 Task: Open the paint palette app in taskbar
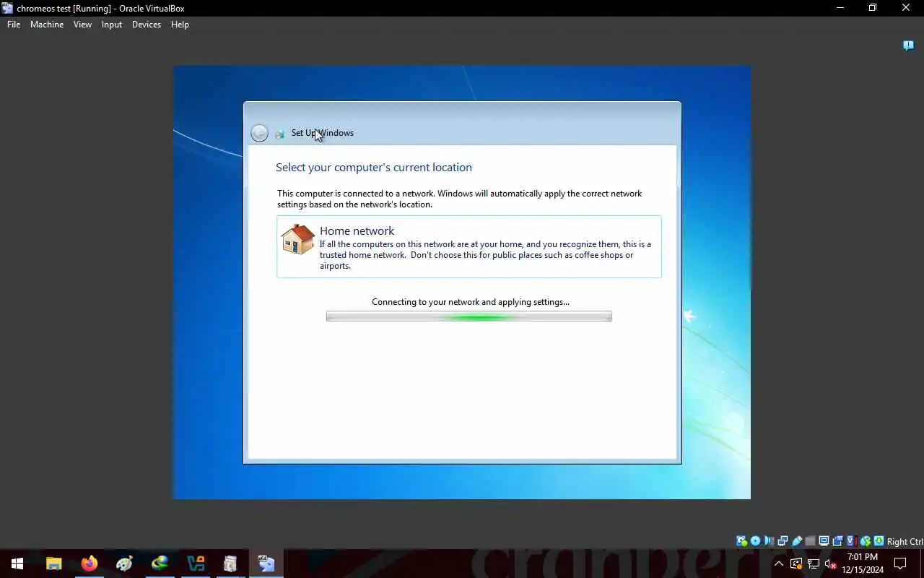125,564
